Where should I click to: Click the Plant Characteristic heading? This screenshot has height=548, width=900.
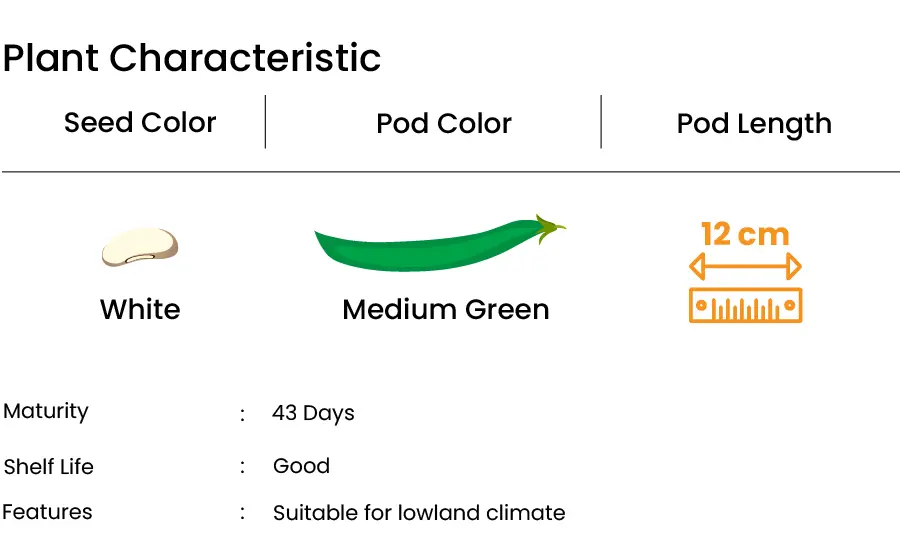click(x=192, y=58)
